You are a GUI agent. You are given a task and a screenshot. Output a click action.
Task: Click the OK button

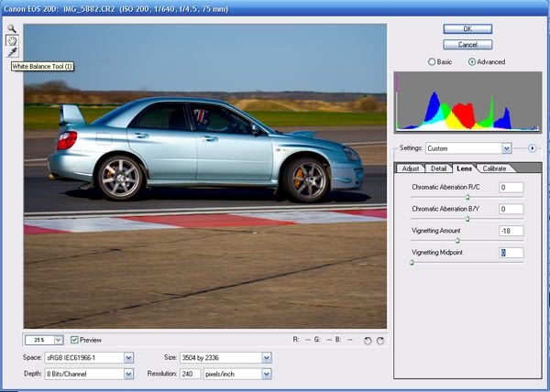467,29
